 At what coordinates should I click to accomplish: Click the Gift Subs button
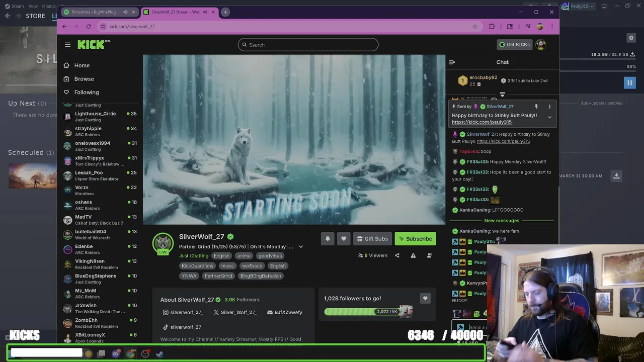[373, 239]
